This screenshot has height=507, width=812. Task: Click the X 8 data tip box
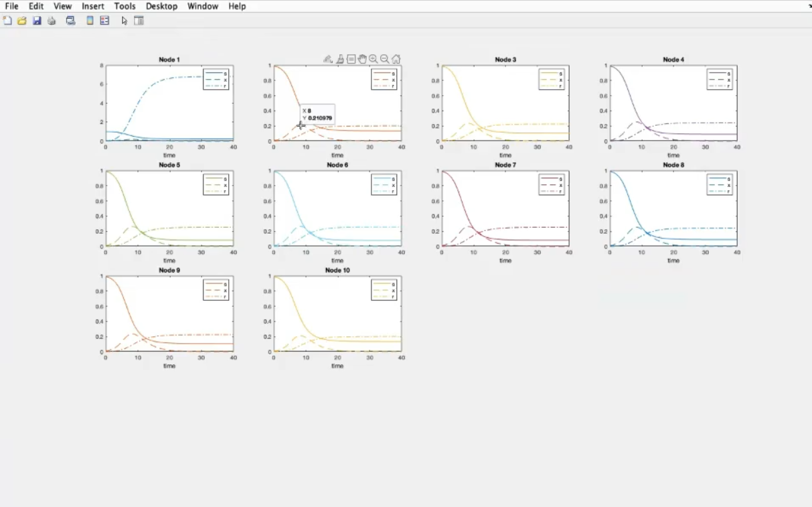coord(317,114)
